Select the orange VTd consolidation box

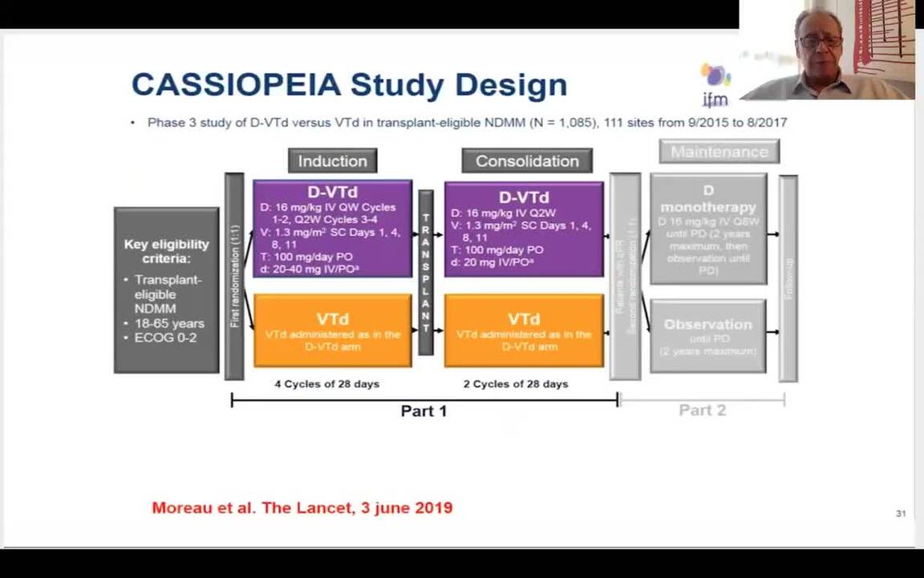pyautogui.click(x=524, y=331)
